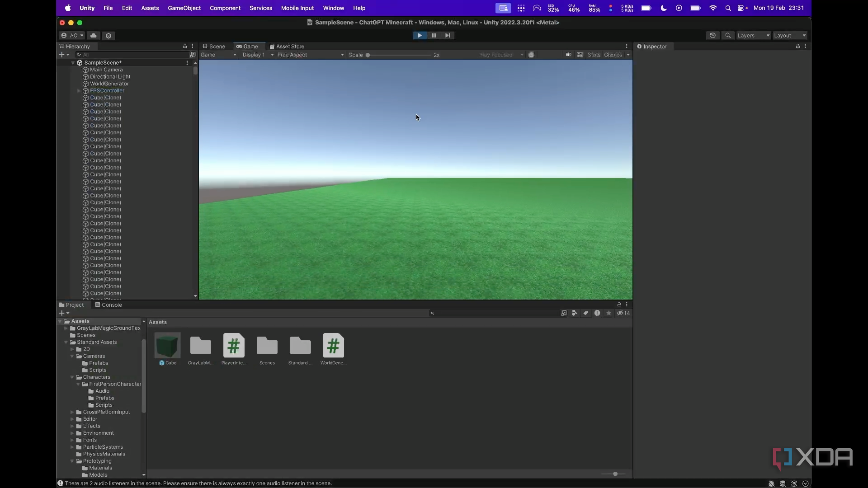Open the Undo History clock icon
This screenshot has height=488, width=868.
(713, 35)
